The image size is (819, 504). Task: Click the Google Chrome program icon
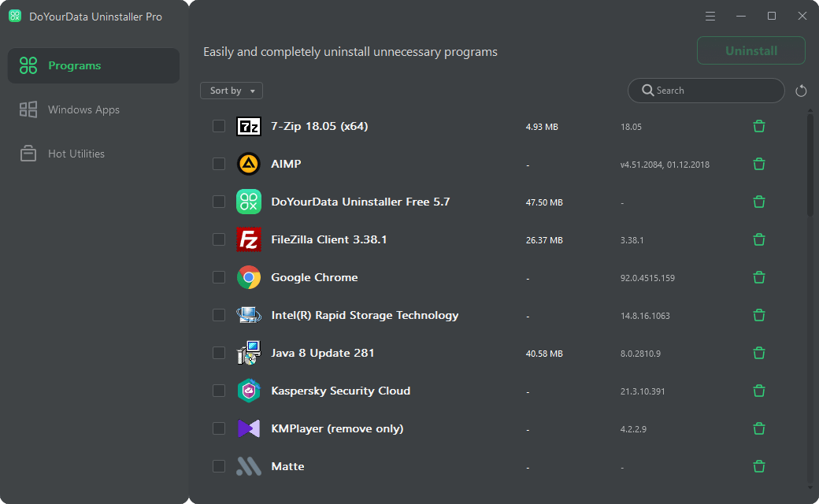tap(249, 277)
